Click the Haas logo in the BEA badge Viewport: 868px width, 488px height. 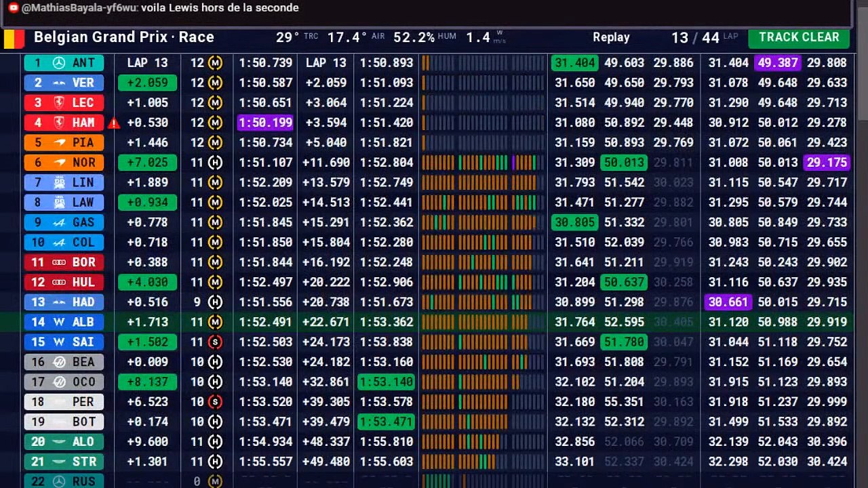[x=59, y=362]
